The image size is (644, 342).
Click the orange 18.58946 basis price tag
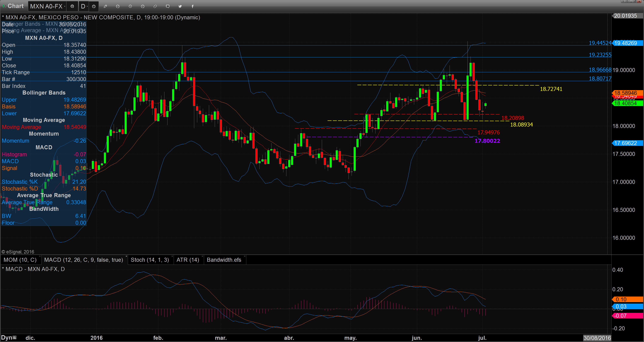click(x=627, y=93)
